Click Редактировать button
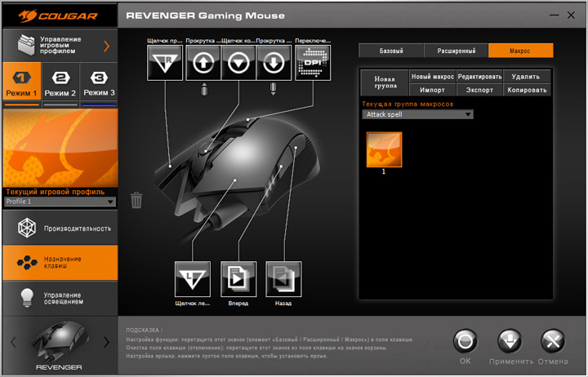588x377 pixels. pos(479,77)
